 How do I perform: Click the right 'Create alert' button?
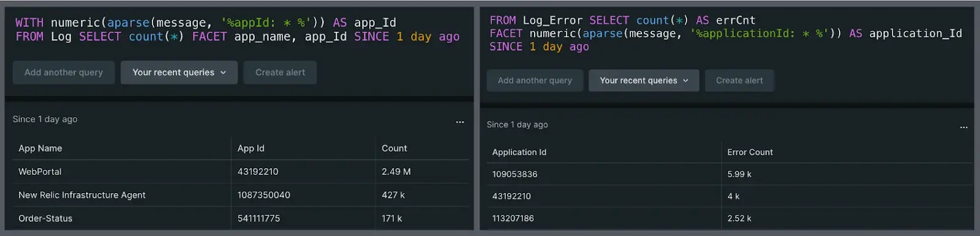(x=739, y=80)
